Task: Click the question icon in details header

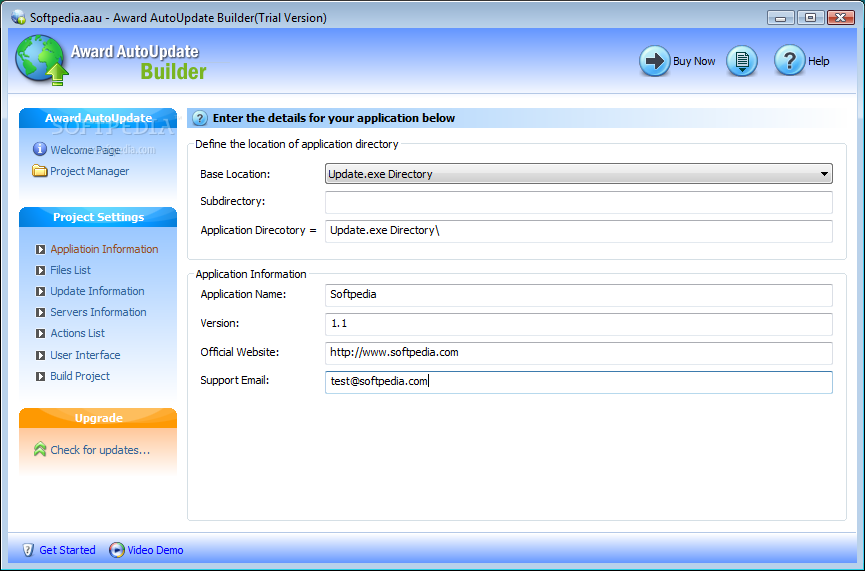Action: 200,118
